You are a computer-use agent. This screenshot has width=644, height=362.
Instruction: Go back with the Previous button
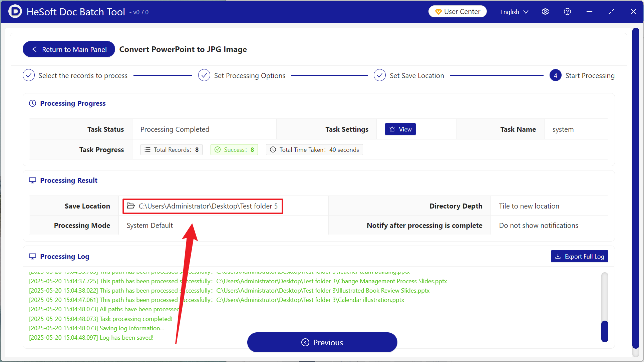click(322, 342)
